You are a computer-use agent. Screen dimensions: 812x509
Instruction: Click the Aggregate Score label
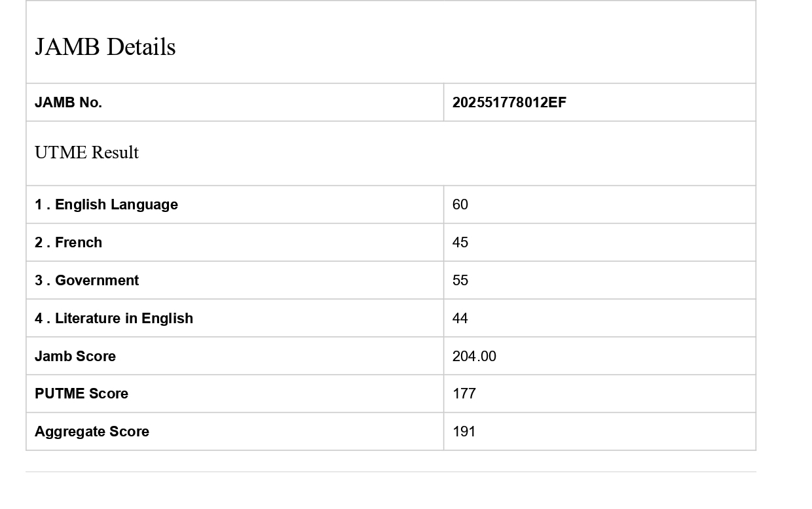(92, 432)
